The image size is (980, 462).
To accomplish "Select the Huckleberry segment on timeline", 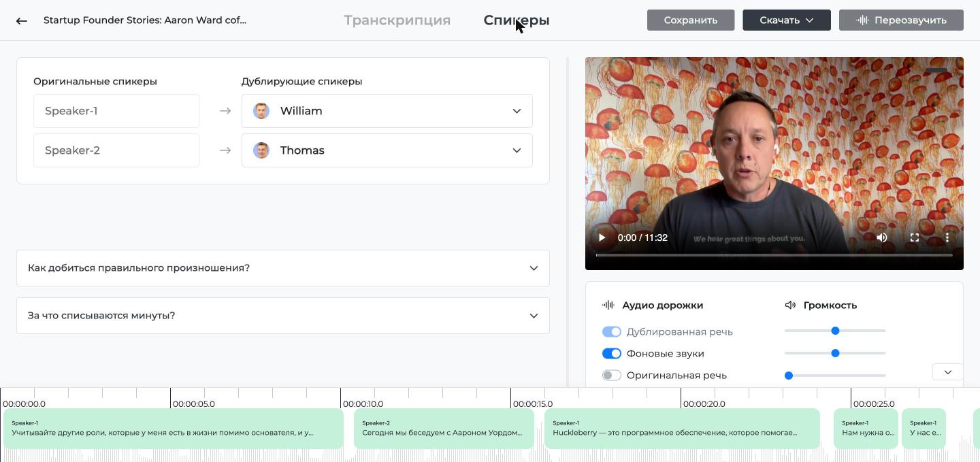I will [682, 429].
